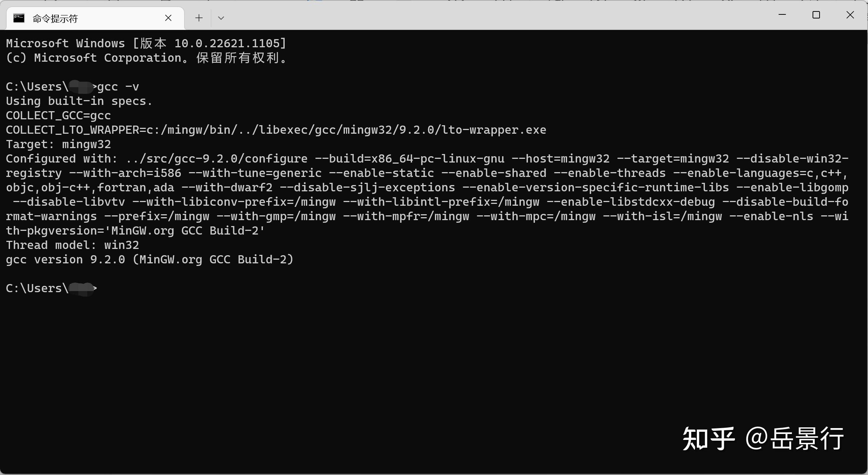Select the 命令提示符 tab title text
This screenshot has height=475, width=868.
(55, 18)
